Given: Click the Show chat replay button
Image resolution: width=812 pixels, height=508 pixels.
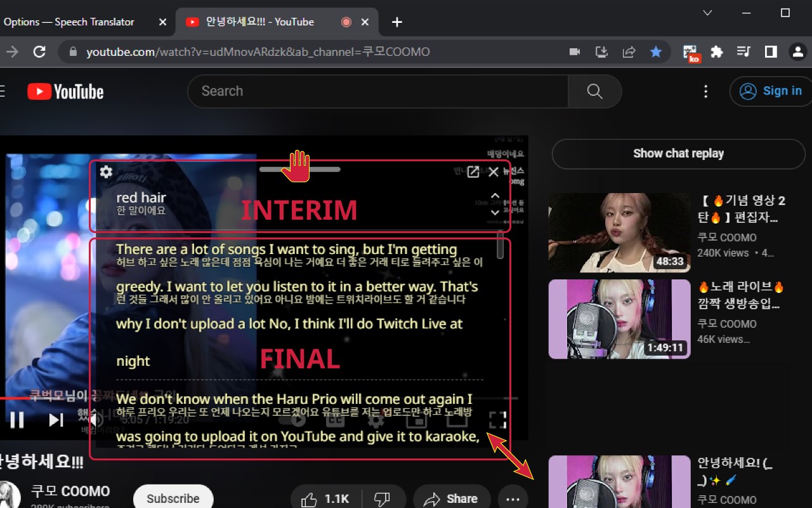Looking at the screenshot, I should coord(678,154).
